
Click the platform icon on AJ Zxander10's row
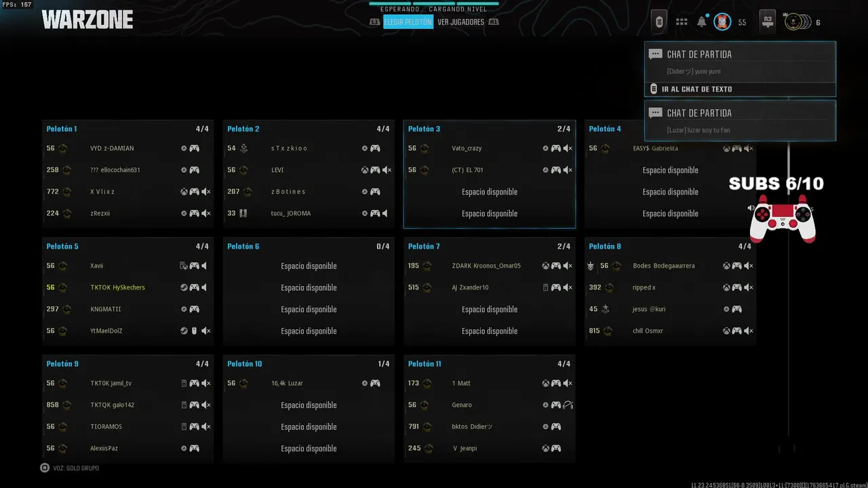[546, 287]
